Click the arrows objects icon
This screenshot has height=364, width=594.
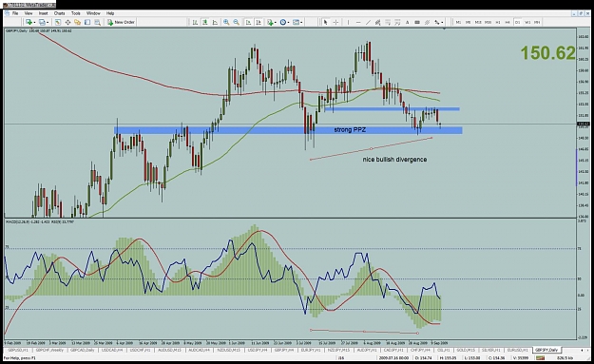click(x=437, y=23)
